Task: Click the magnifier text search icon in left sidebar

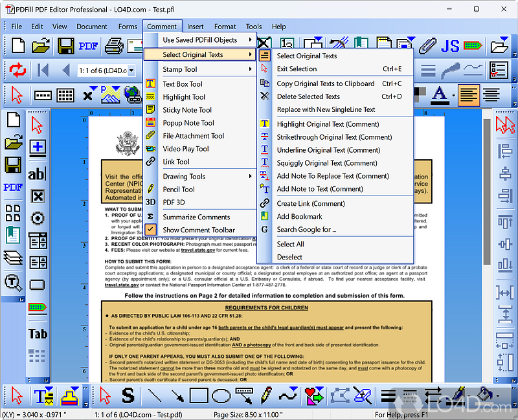Action: click(x=13, y=283)
